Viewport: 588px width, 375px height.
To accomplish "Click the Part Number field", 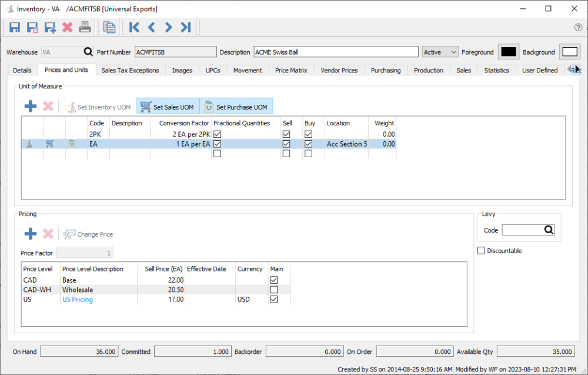I will click(175, 52).
